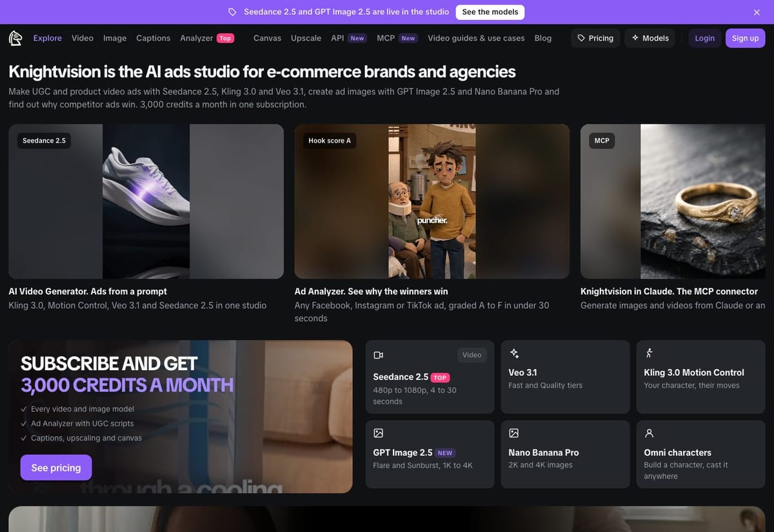Image resolution: width=774 pixels, height=532 pixels.
Task: Click the See the models button
Action: (x=490, y=12)
